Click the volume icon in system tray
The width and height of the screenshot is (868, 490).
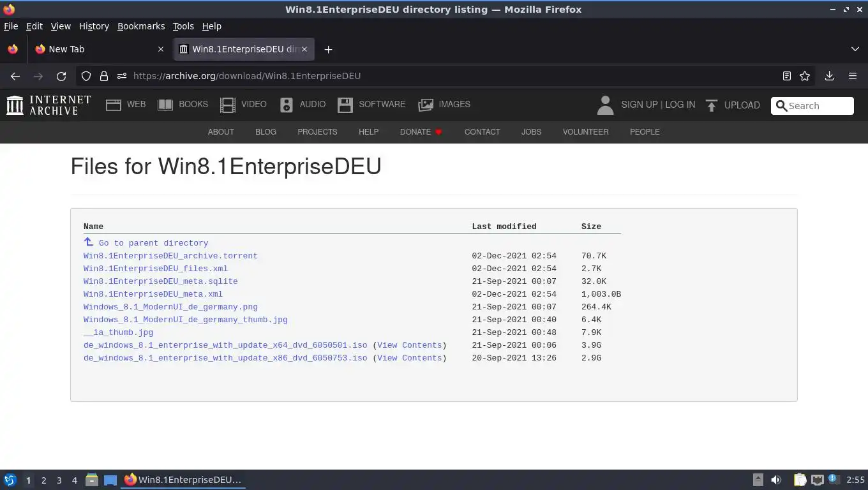pyautogui.click(x=776, y=480)
